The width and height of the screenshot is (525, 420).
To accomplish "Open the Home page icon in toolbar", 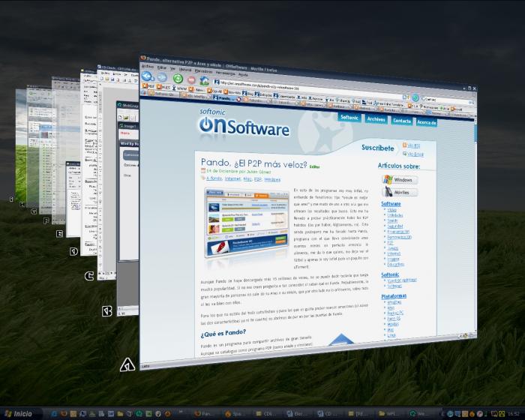I will pyautogui.click(x=206, y=80).
